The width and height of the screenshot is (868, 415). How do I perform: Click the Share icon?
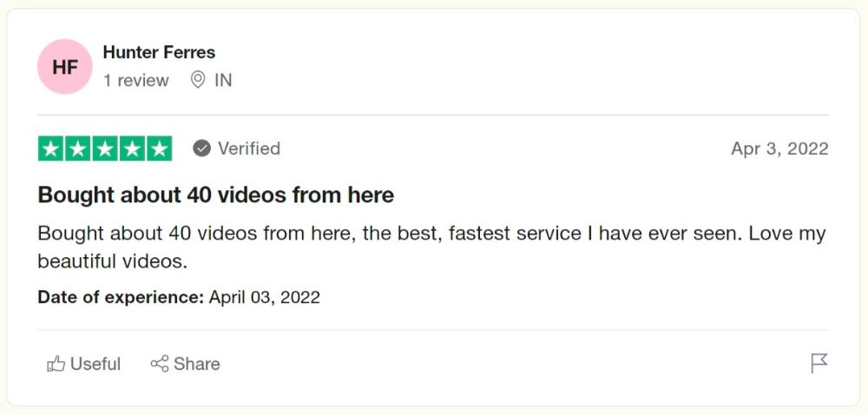[x=160, y=364]
